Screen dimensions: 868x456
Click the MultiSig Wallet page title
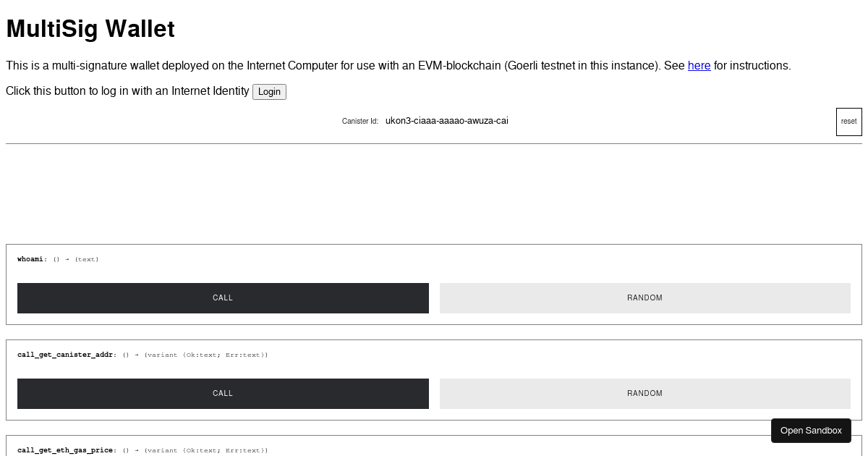(x=90, y=29)
